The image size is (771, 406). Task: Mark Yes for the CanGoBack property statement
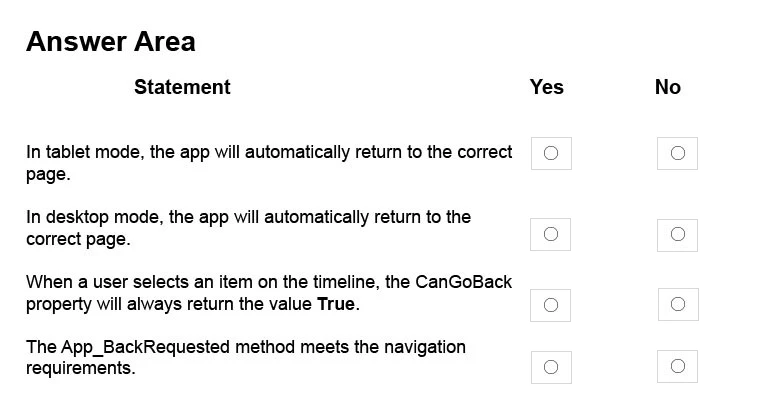click(x=551, y=305)
